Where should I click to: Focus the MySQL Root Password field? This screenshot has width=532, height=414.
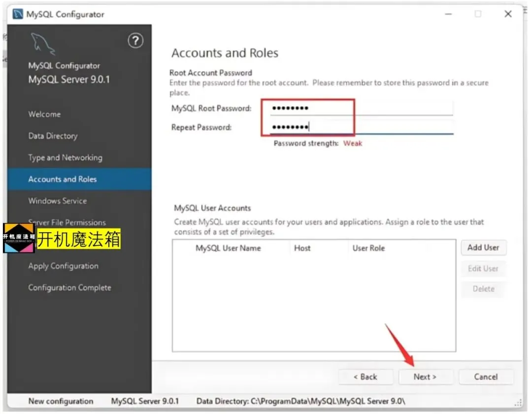[x=362, y=108]
